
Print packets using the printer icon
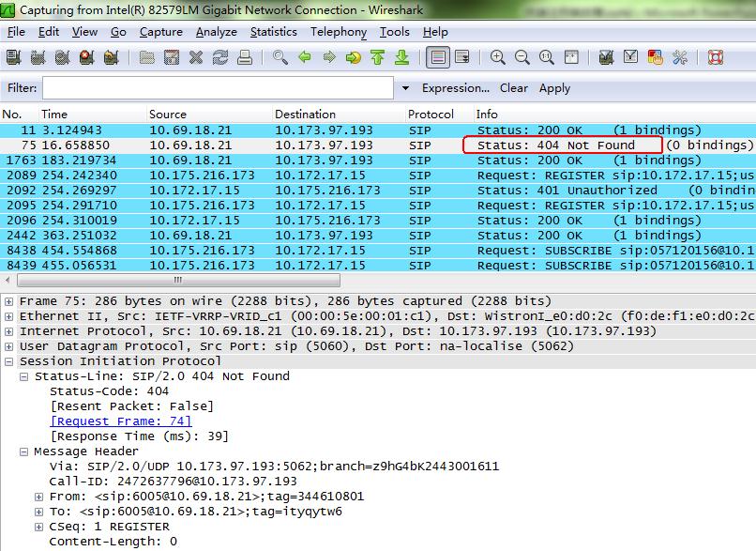pyautogui.click(x=245, y=57)
